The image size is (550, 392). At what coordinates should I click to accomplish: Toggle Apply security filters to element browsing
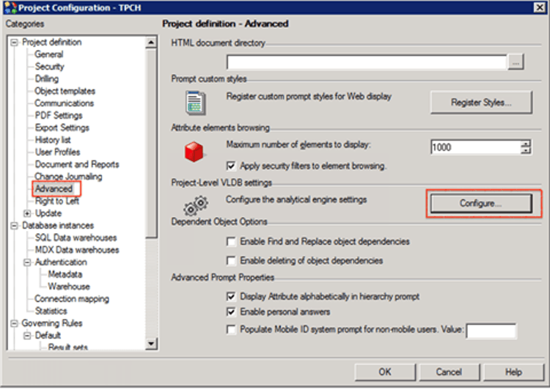(x=232, y=166)
